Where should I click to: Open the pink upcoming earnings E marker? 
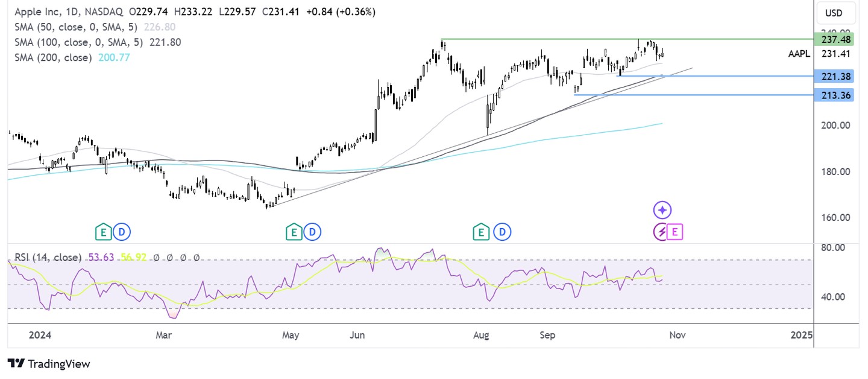[675, 231]
